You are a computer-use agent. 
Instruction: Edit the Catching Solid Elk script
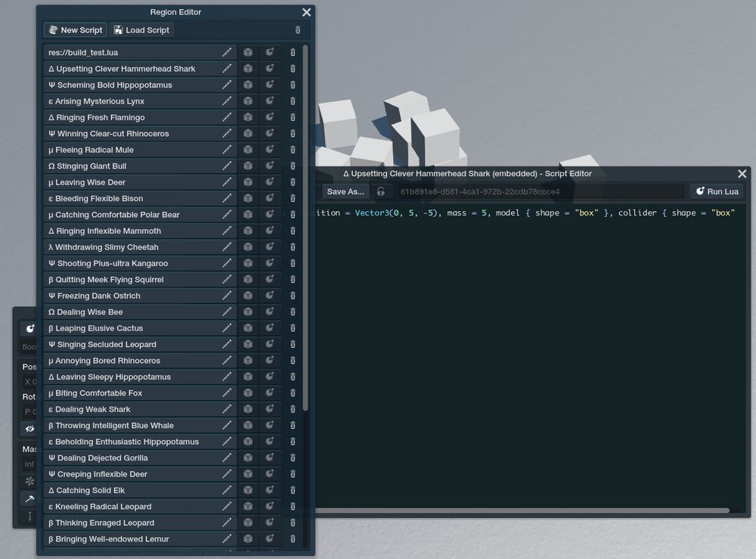tap(227, 490)
